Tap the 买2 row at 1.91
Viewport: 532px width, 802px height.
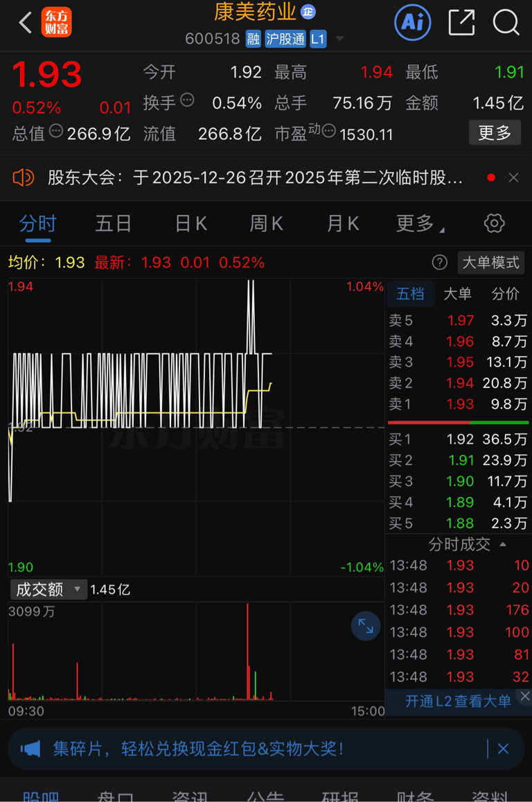pyautogui.click(x=458, y=460)
